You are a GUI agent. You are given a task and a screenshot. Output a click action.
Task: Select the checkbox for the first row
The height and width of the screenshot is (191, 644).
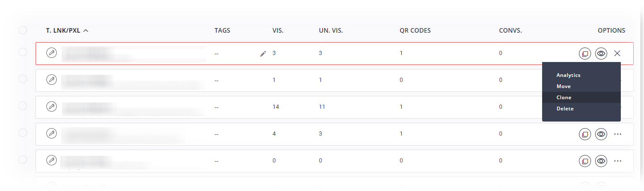[23, 52]
